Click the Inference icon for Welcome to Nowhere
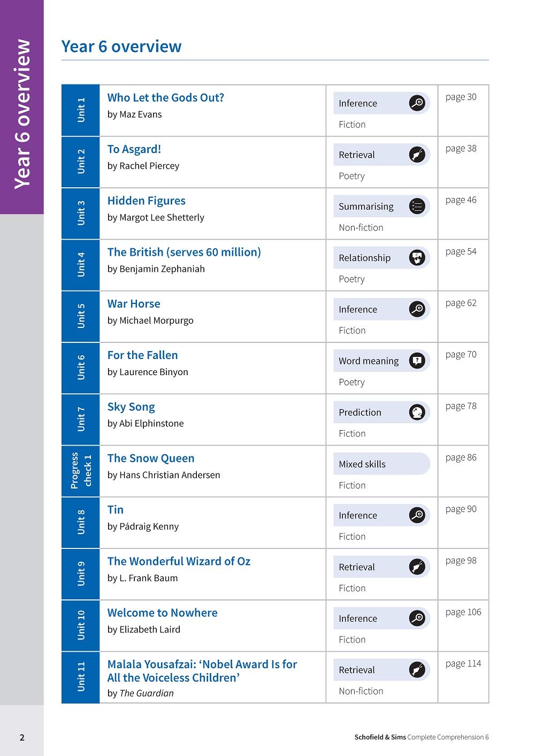The width and height of the screenshot is (535, 756). [x=417, y=618]
